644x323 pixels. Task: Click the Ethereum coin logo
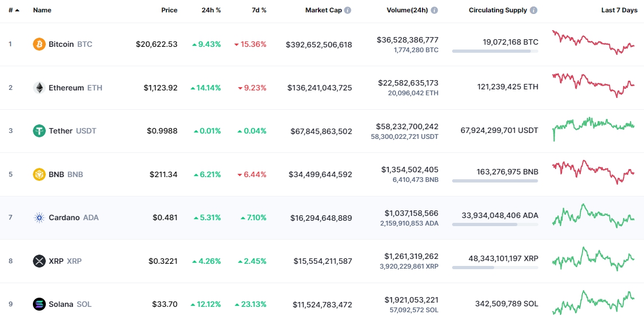click(x=39, y=87)
